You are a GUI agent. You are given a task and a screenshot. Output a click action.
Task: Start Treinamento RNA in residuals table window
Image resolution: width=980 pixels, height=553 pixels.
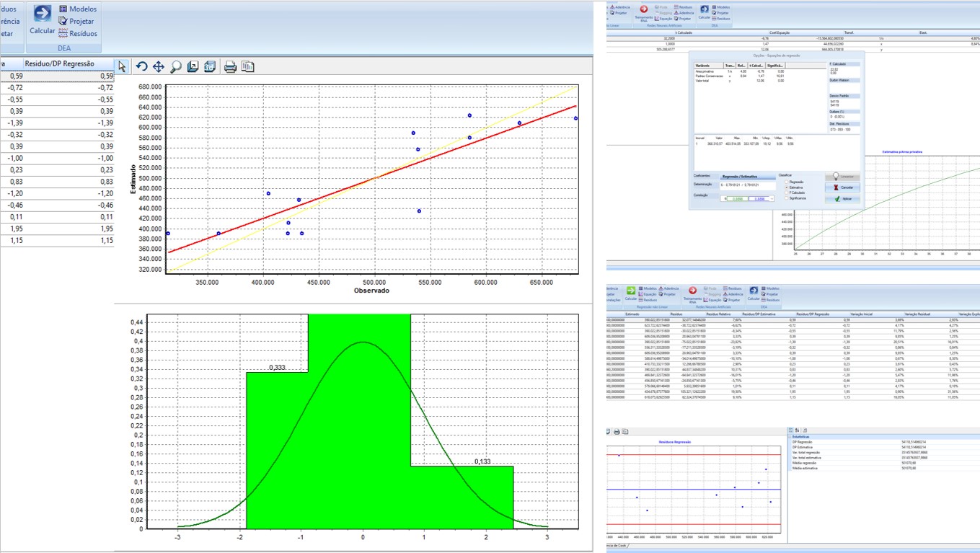coord(692,295)
